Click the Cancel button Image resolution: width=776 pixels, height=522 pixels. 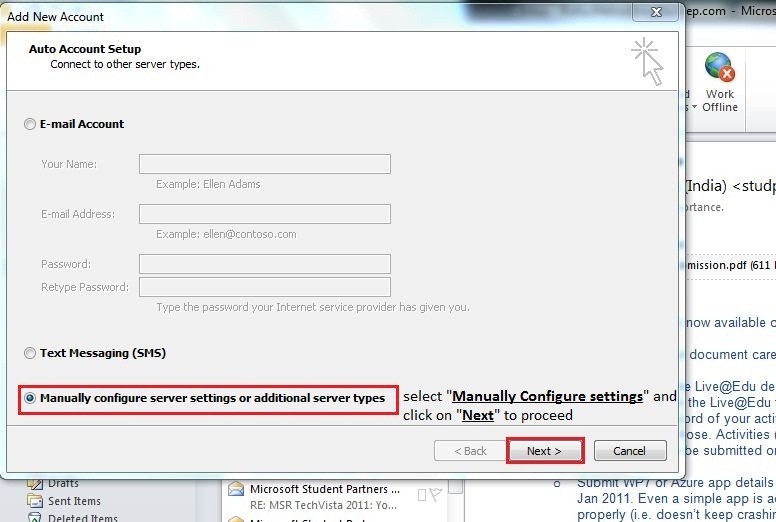(630, 451)
